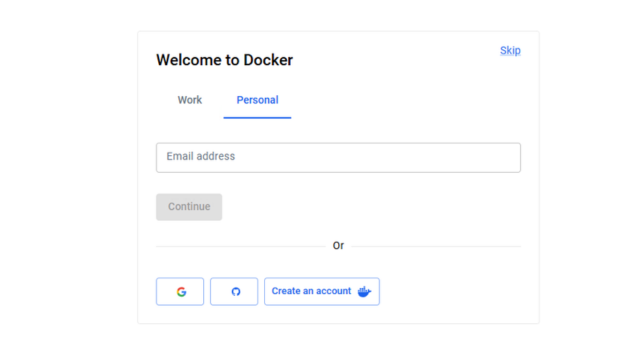Switch to the Work tab
The width and height of the screenshot is (640, 360).
(x=190, y=100)
